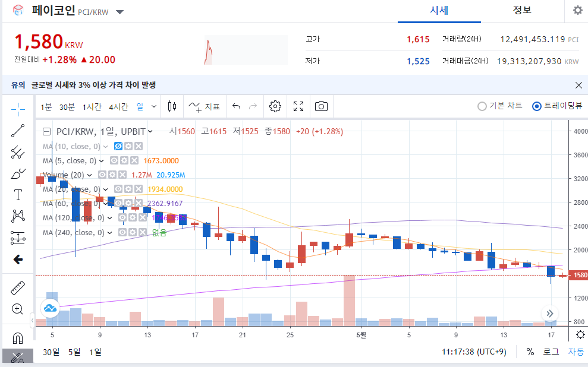
Task: Set chart interval to 1시간
Action: click(92, 107)
